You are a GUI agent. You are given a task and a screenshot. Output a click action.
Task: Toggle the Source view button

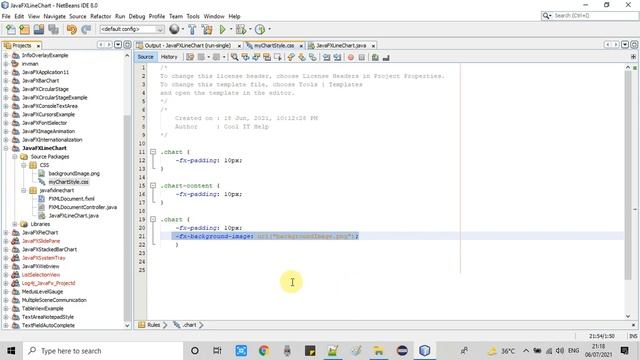click(145, 57)
